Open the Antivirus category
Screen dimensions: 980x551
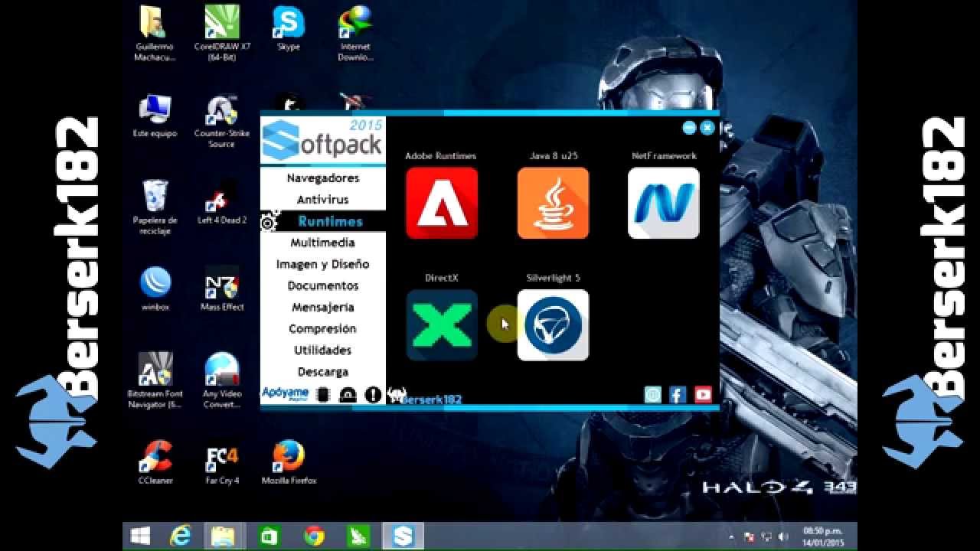coord(323,199)
